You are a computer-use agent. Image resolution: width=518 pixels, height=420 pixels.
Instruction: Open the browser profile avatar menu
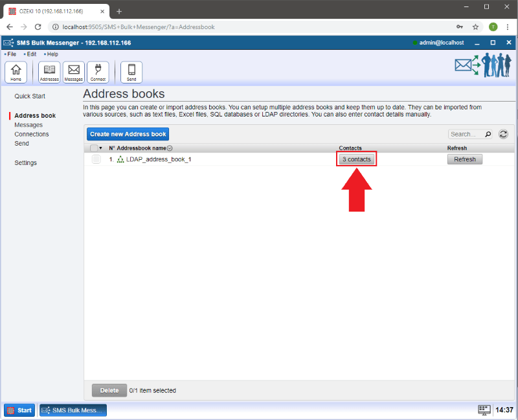tap(493, 27)
